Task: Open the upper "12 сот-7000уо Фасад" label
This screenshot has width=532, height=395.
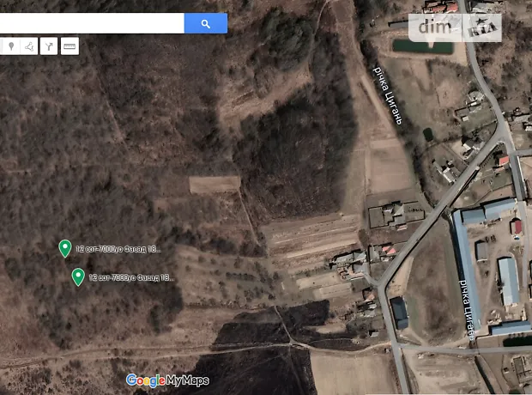Action: pos(118,249)
